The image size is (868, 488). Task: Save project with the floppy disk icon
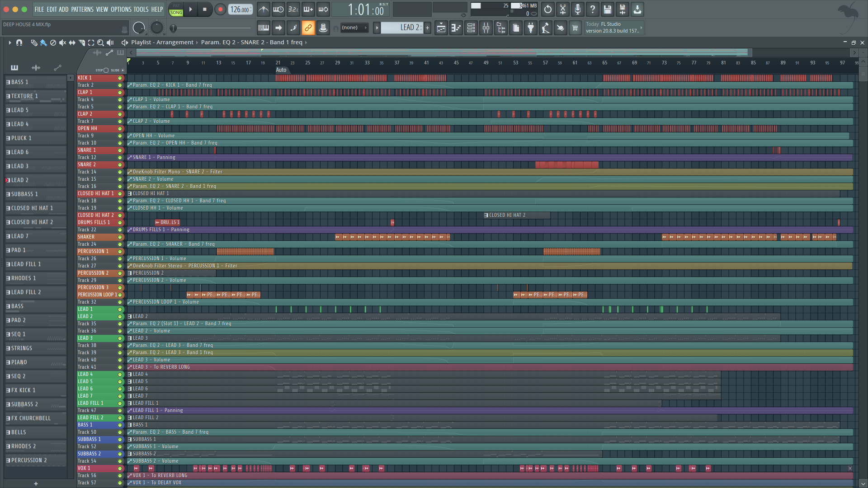coord(608,9)
